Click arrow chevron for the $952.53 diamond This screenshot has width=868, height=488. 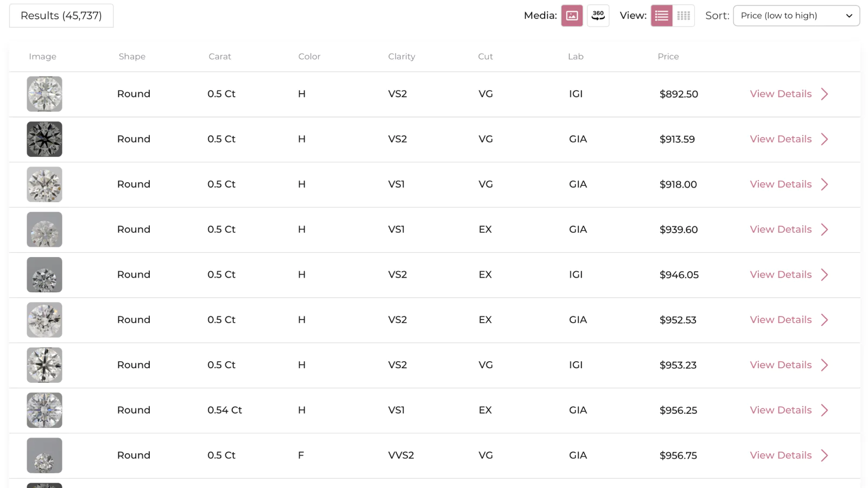point(825,320)
